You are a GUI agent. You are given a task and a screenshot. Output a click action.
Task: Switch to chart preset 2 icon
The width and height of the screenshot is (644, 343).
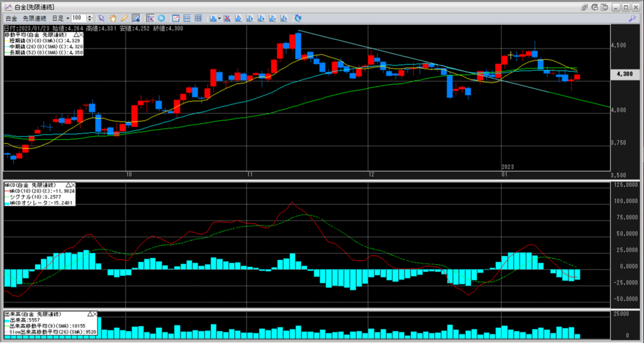[x=250, y=18]
